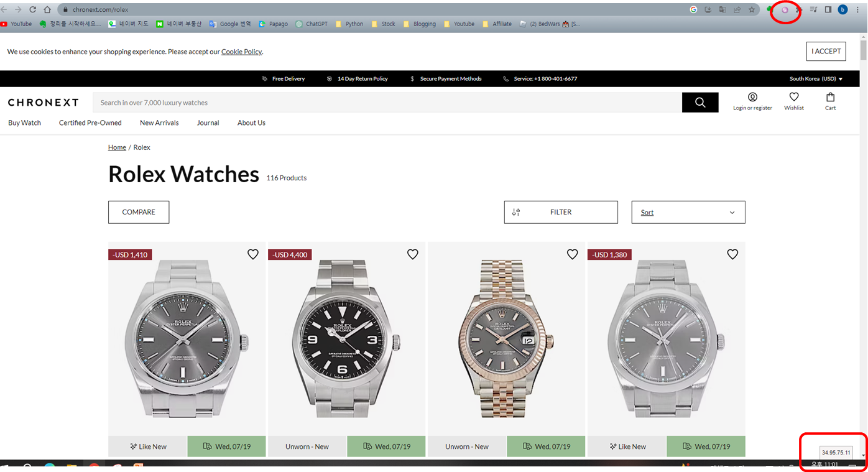
Task: Open the South Korea (USD) region dropdown
Action: (816, 79)
